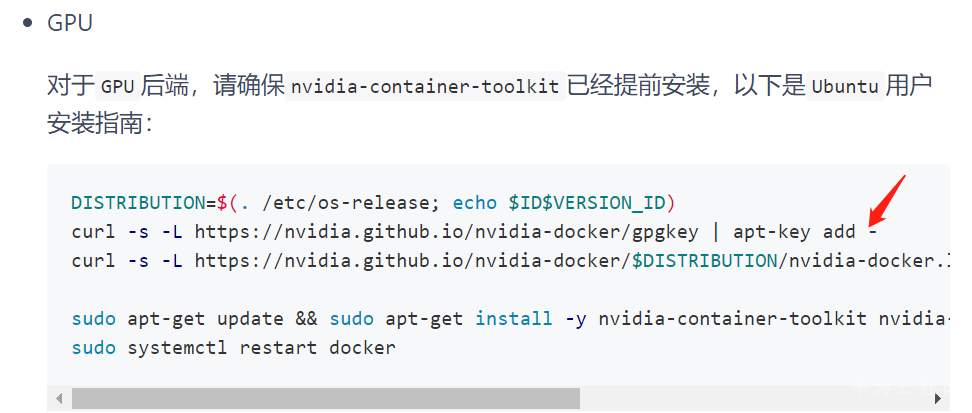This screenshot has width=972, height=413.
Task: Click the install keyword in apt-get line
Action: (513, 319)
